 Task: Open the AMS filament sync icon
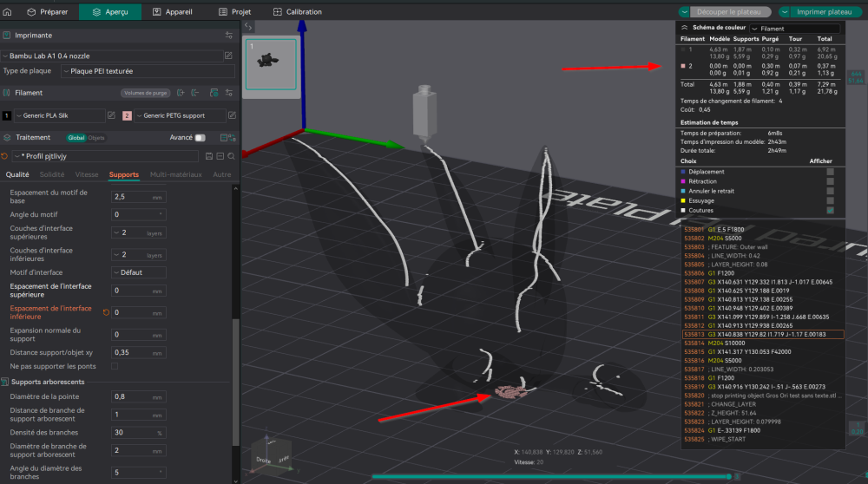click(x=214, y=93)
